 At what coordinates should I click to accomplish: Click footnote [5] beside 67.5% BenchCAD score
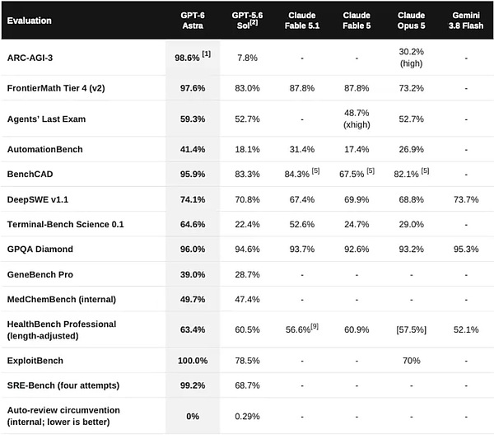pyautogui.click(x=370, y=170)
